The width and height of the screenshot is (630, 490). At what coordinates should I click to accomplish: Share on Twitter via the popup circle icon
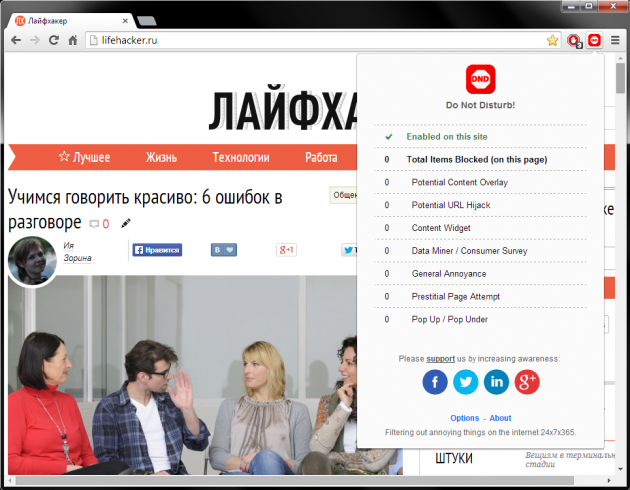[466, 382]
